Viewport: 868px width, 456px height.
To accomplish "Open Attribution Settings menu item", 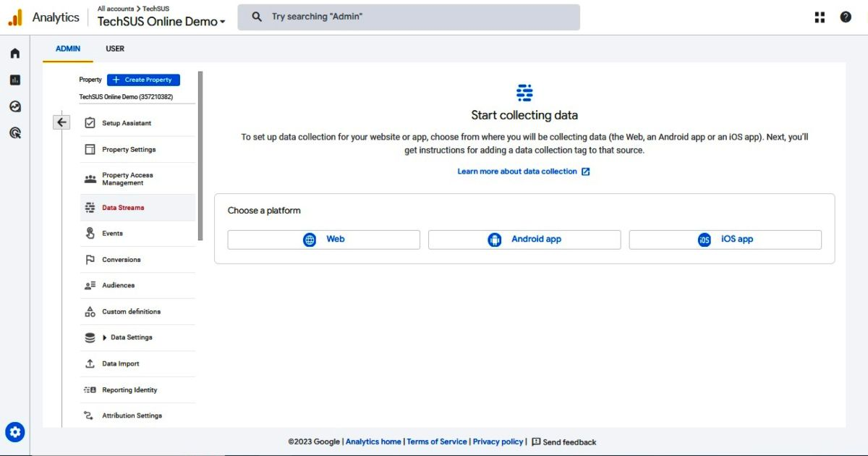I will (x=137, y=415).
